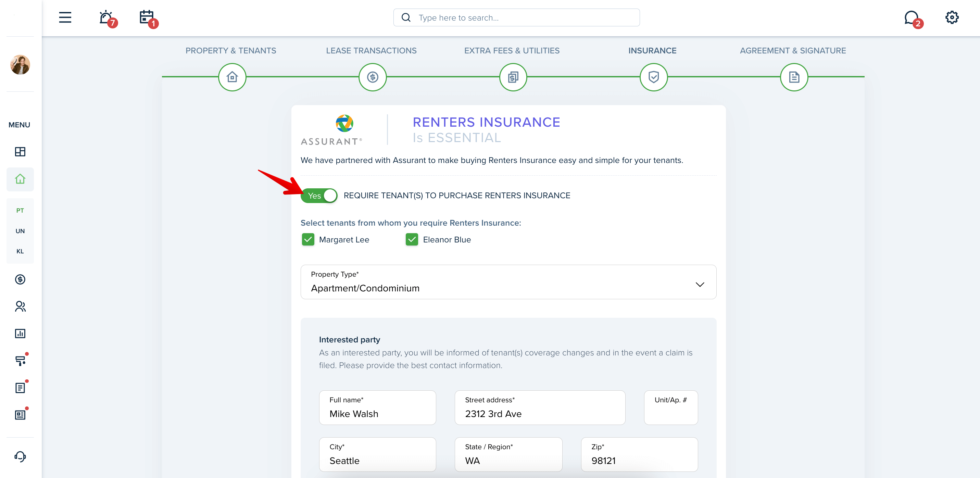This screenshot has width=980, height=478.
Task: Open the reports chart icon in sidebar
Action: (x=20, y=334)
